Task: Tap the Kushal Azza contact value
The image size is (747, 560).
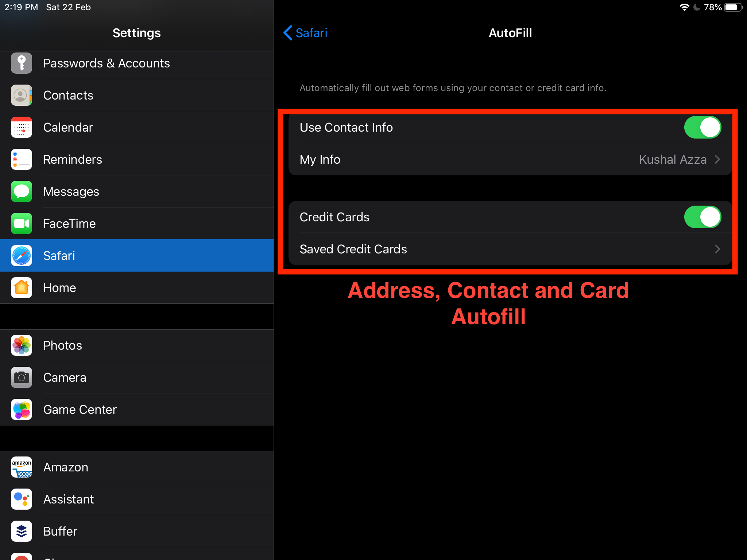Action: (673, 159)
